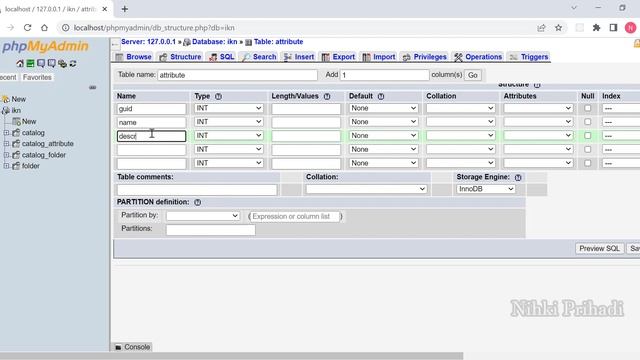
Task: Open the Partition by dropdown
Action: click(x=202, y=216)
